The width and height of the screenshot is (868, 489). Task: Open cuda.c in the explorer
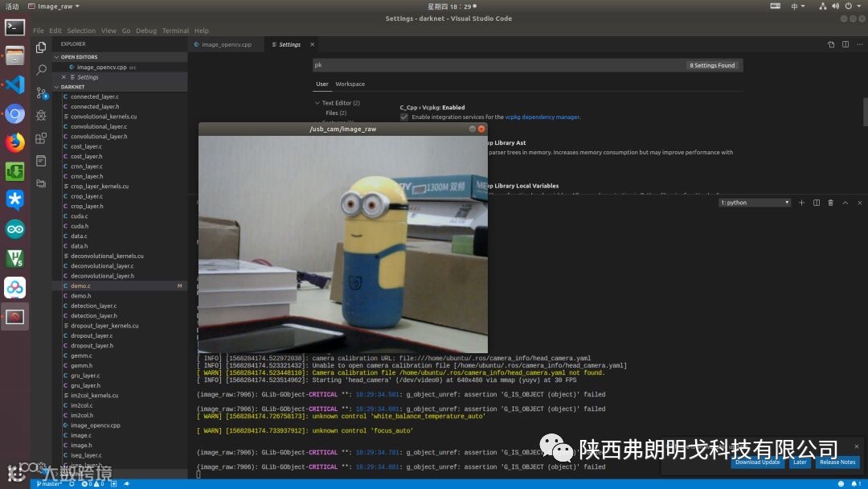click(x=79, y=216)
